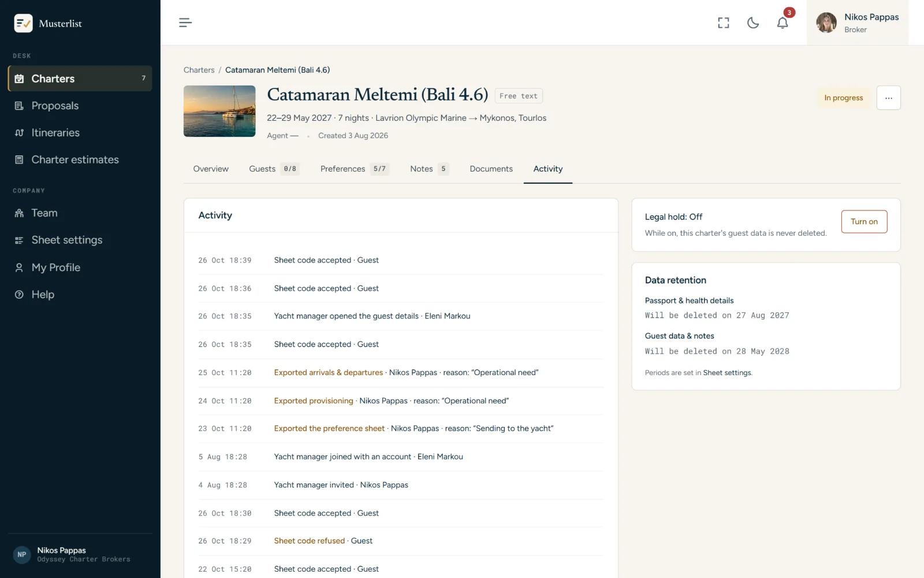Open Help in the sidebar
924x578 pixels.
(80, 294)
